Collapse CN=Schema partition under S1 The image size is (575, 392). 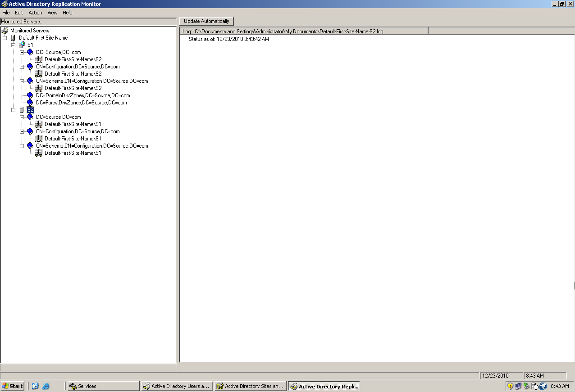point(22,81)
